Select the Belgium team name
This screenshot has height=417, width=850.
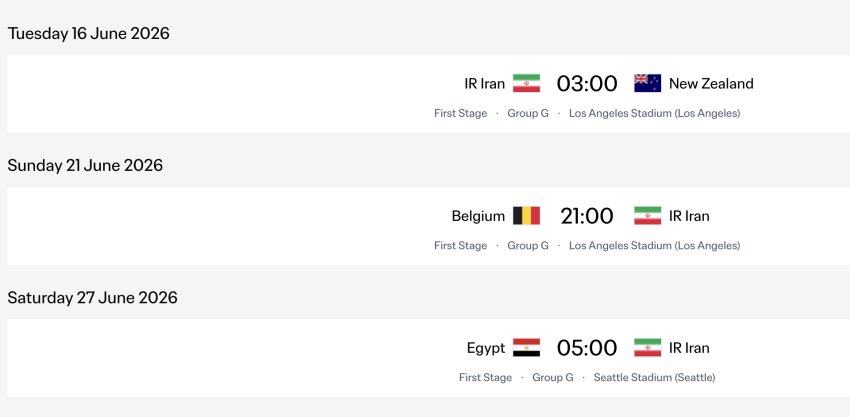pyautogui.click(x=478, y=216)
